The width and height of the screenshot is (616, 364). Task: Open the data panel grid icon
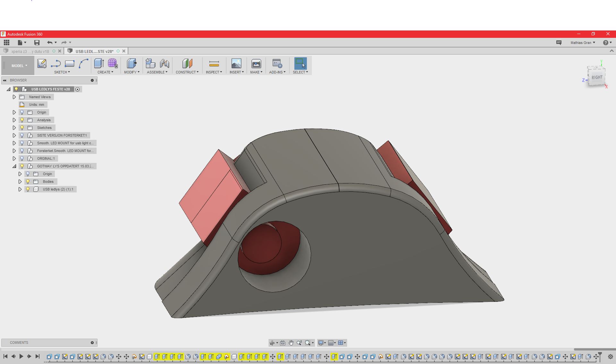coord(6,42)
